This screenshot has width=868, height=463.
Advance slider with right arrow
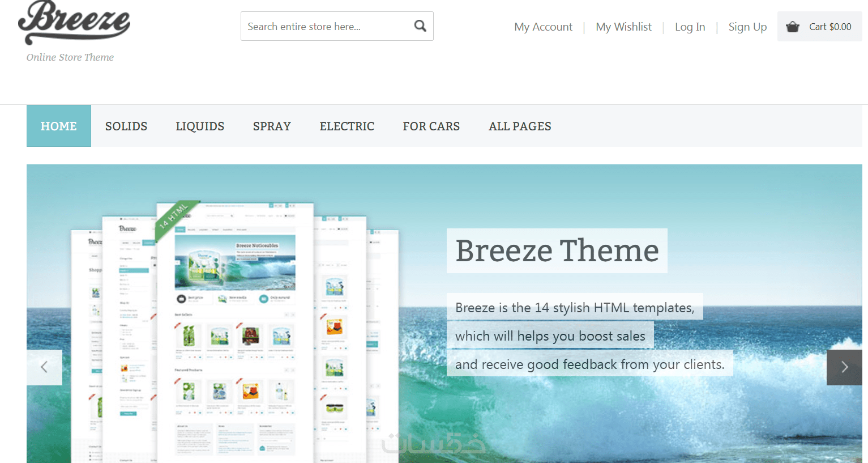[x=844, y=367]
